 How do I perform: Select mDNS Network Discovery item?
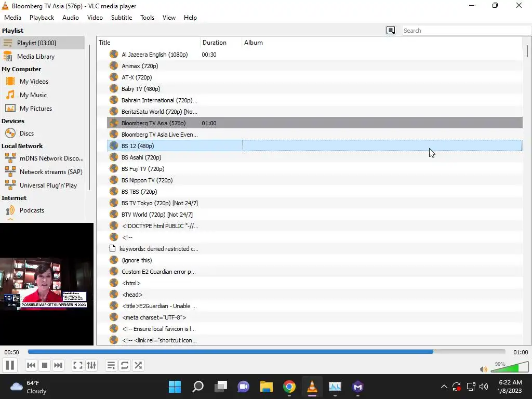[42, 158]
